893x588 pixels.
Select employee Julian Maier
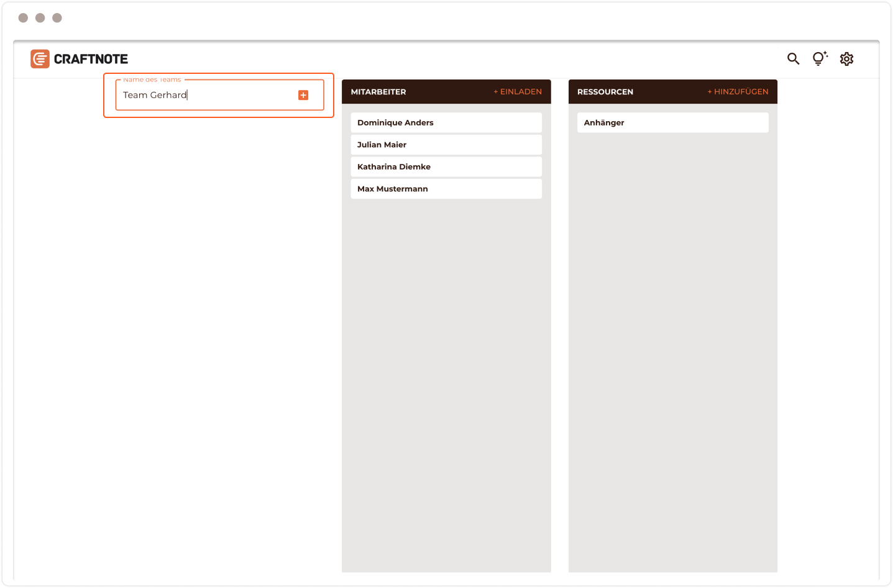coord(446,145)
